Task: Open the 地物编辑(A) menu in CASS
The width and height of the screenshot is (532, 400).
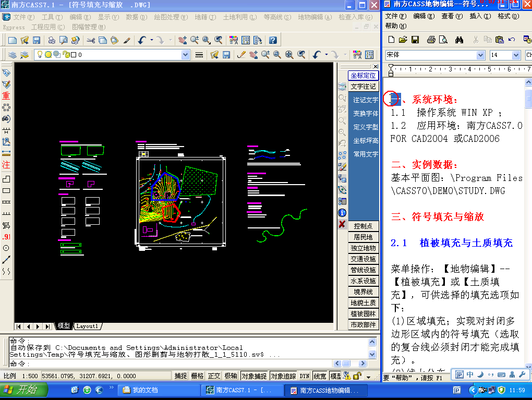Action: (x=315, y=17)
